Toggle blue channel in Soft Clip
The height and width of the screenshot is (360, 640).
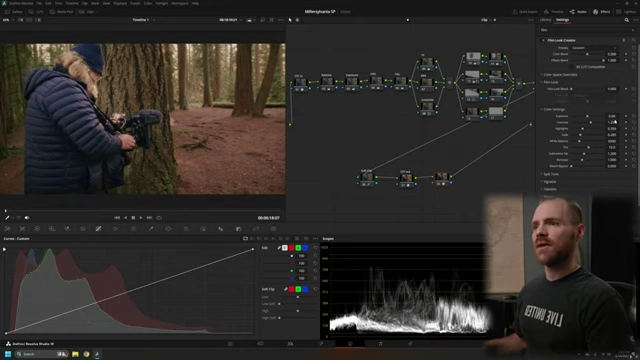point(305,289)
